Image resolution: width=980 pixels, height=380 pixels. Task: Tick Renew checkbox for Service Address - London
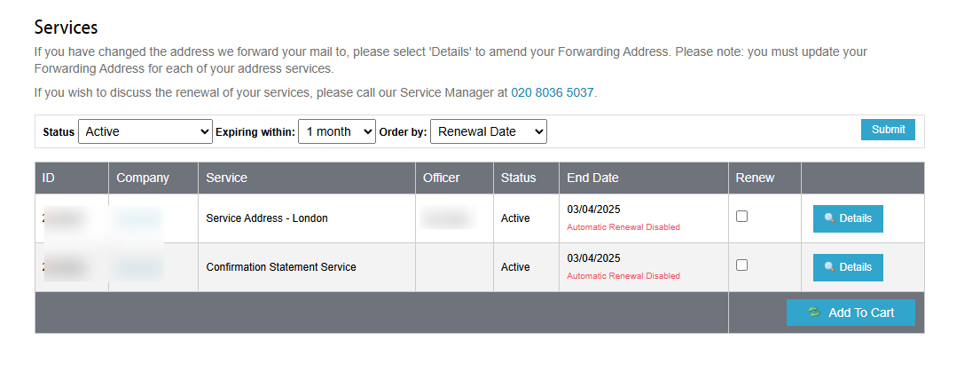point(742,217)
